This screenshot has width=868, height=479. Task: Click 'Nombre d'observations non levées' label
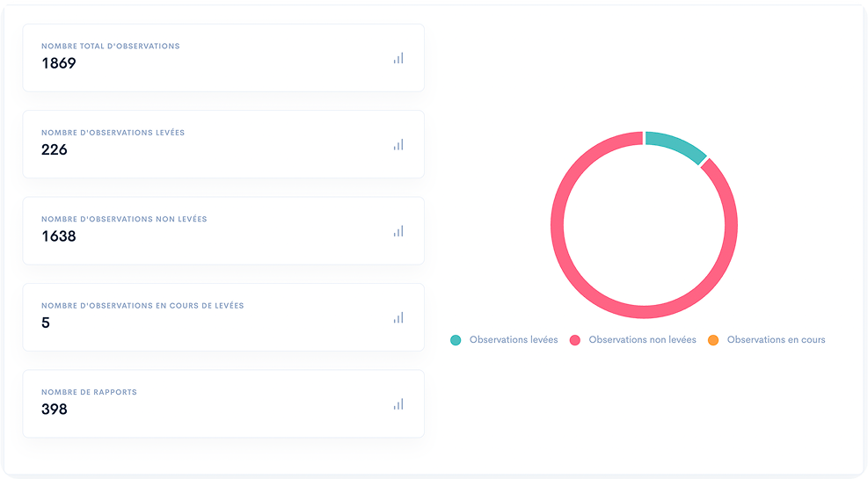click(124, 219)
